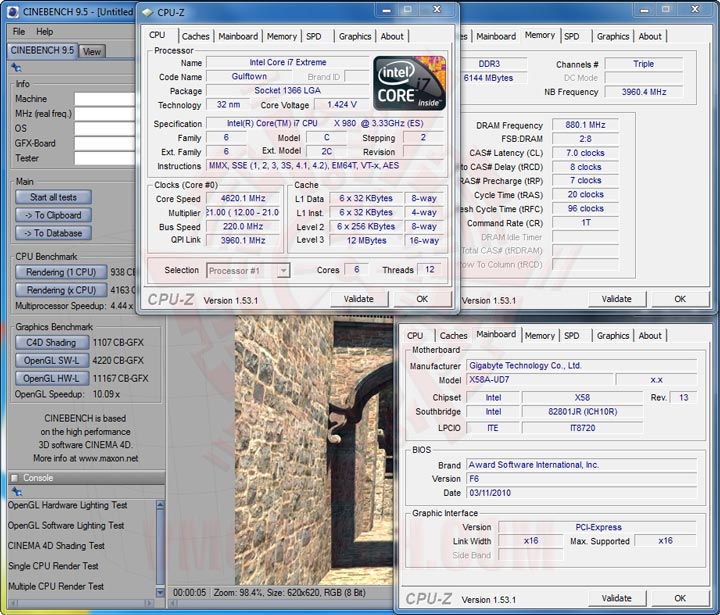Click Validate in the Mainboard CPU-Z window

click(x=616, y=598)
